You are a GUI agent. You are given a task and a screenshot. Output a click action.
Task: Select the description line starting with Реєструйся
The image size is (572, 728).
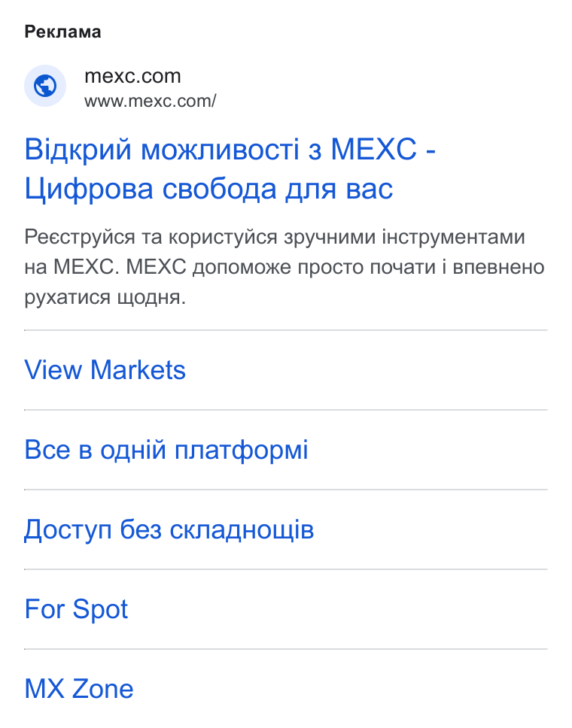[275, 237]
